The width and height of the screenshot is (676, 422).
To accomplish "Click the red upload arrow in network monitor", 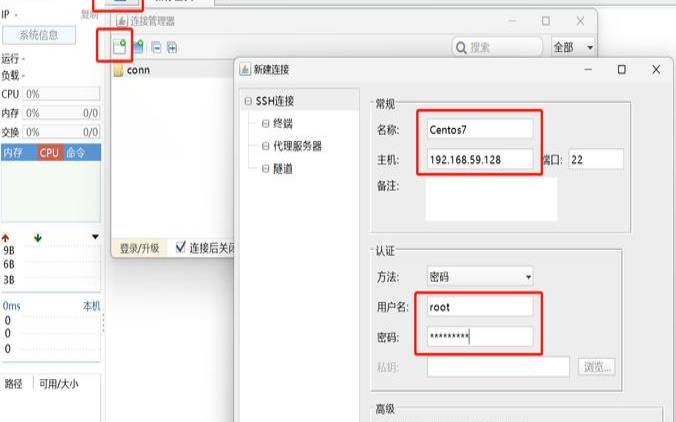I will tap(6, 238).
